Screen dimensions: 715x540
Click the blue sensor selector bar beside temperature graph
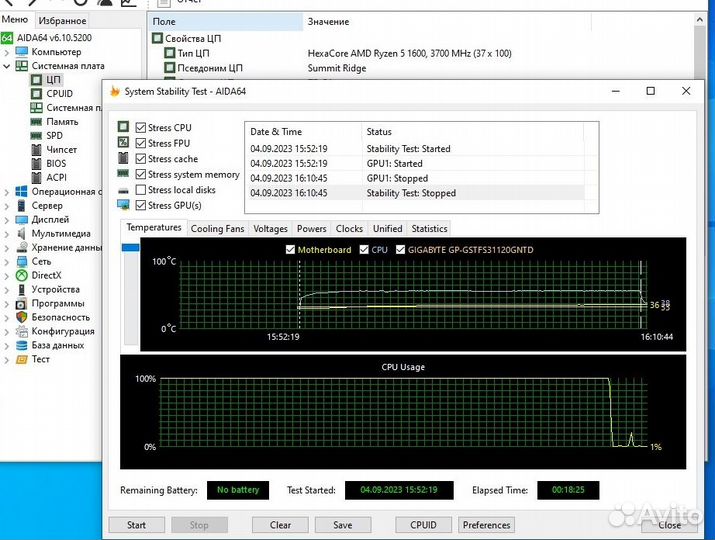(130, 247)
